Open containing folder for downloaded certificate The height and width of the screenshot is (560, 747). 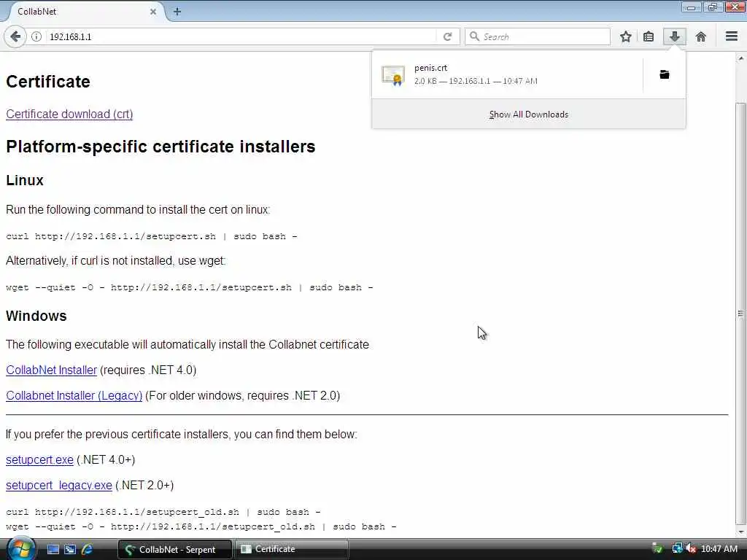coord(664,74)
